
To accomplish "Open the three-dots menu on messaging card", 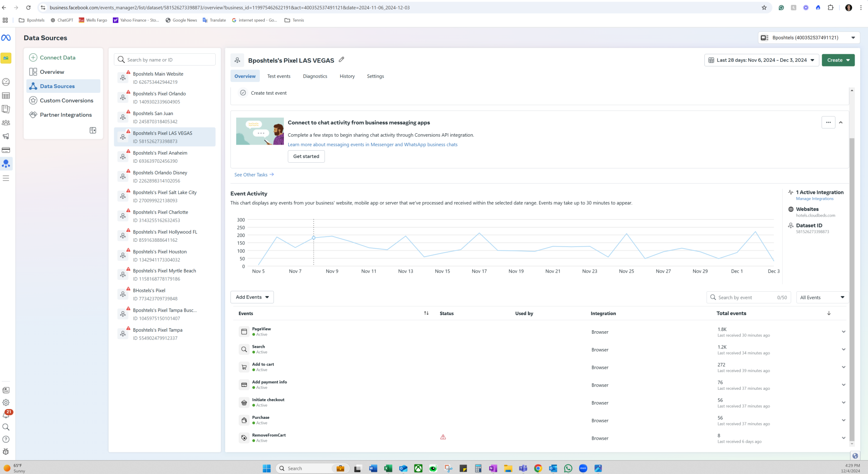I will [x=828, y=122].
